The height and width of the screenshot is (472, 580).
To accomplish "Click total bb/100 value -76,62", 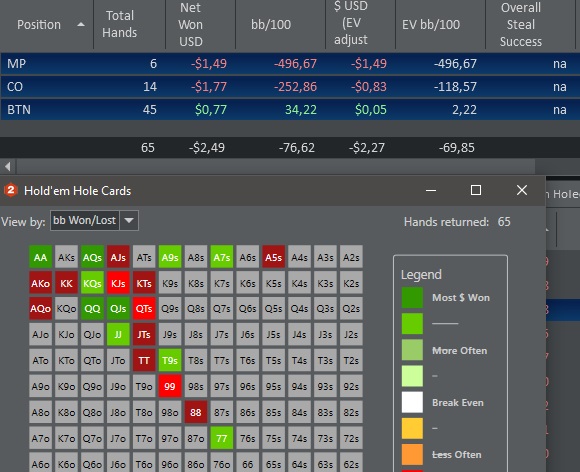I will (297, 148).
